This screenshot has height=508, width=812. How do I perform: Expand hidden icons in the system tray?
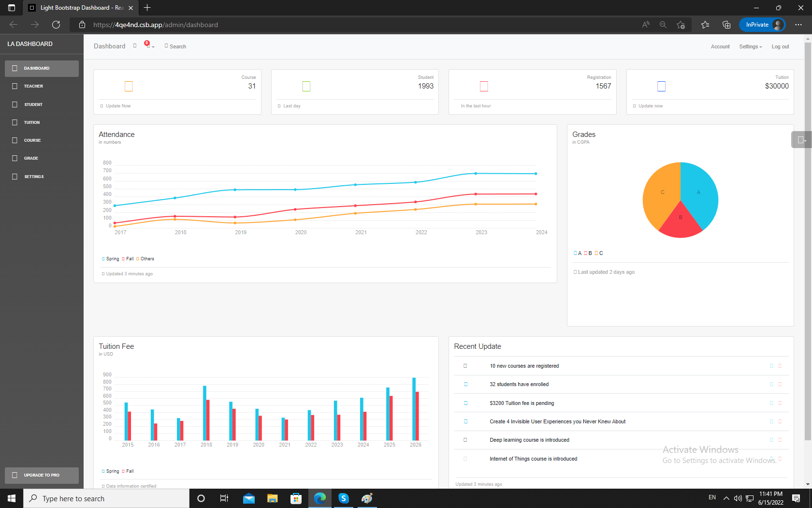point(726,498)
